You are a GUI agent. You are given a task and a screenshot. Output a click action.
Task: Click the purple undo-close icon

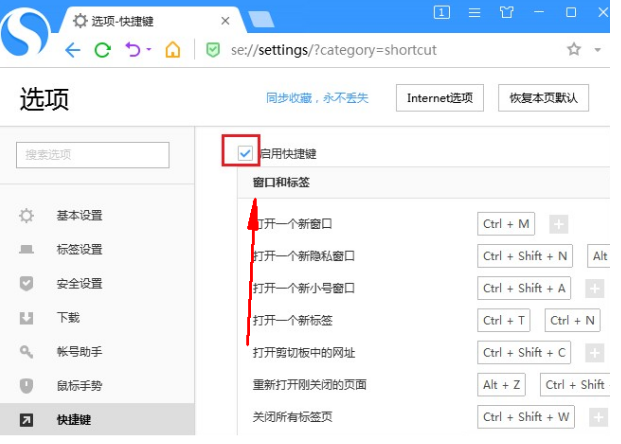(x=133, y=50)
